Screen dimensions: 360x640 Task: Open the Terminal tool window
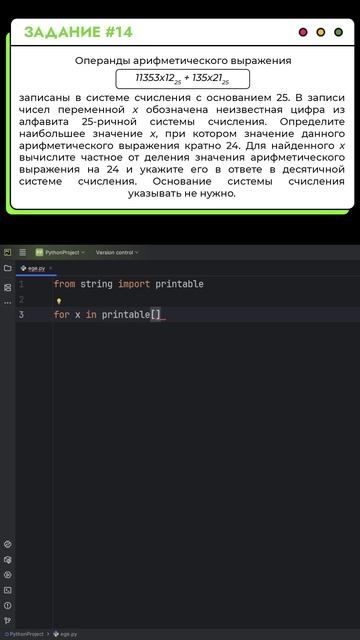[7, 590]
